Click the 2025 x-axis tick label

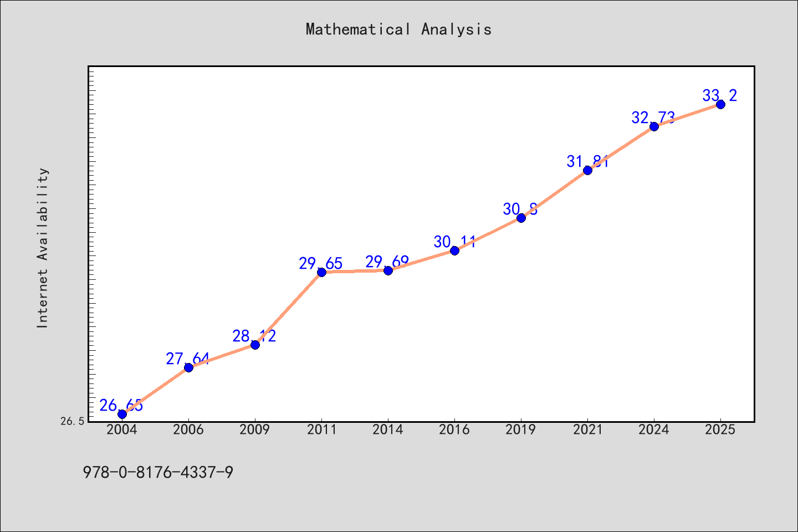720,430
